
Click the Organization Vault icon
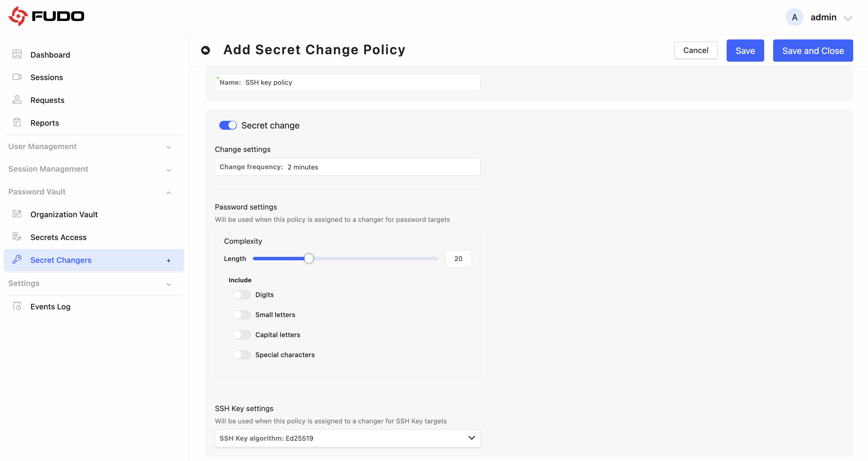[x=17, y=214]
